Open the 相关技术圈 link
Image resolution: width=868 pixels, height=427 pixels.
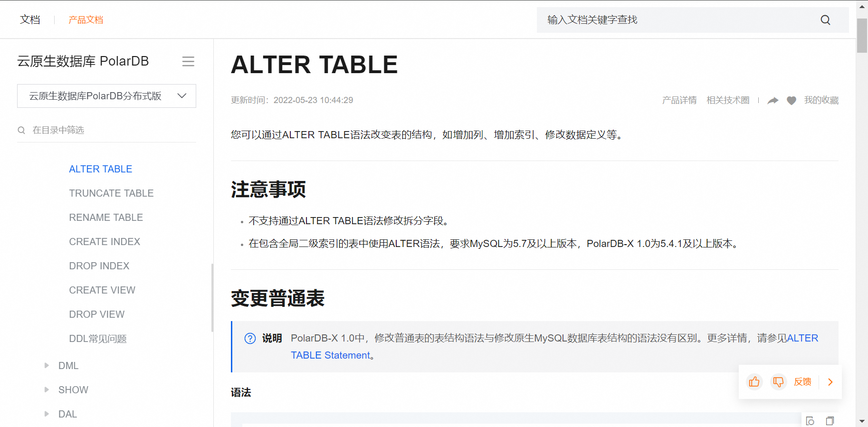coord(728,100)
